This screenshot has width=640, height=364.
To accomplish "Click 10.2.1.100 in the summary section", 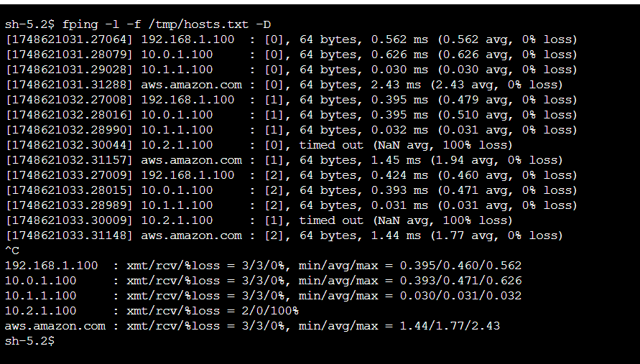I will click(40, 311).
